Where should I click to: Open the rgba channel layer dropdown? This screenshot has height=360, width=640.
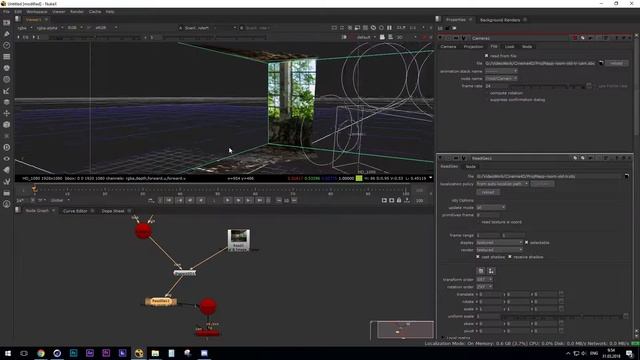[24, 28]
